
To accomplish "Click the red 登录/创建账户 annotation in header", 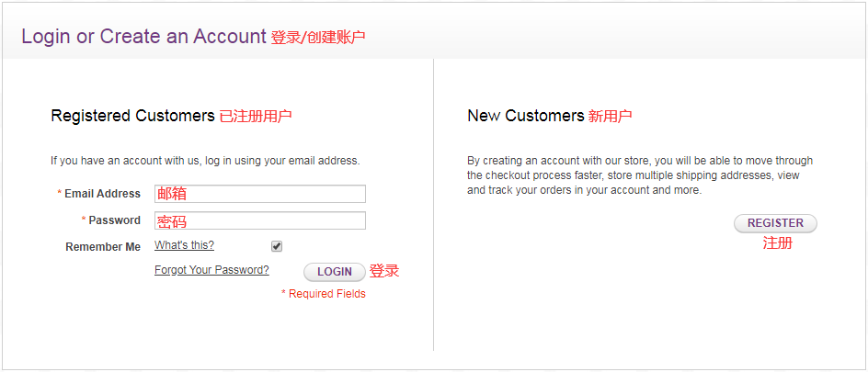I will [318, 38].
